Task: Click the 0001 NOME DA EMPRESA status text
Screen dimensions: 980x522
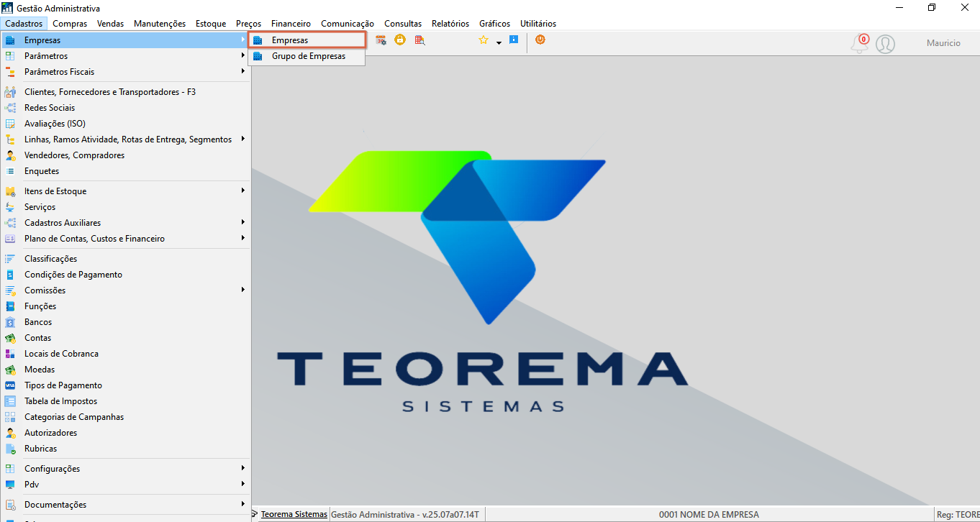Action: pyautogui.click(x=709, y=514)
